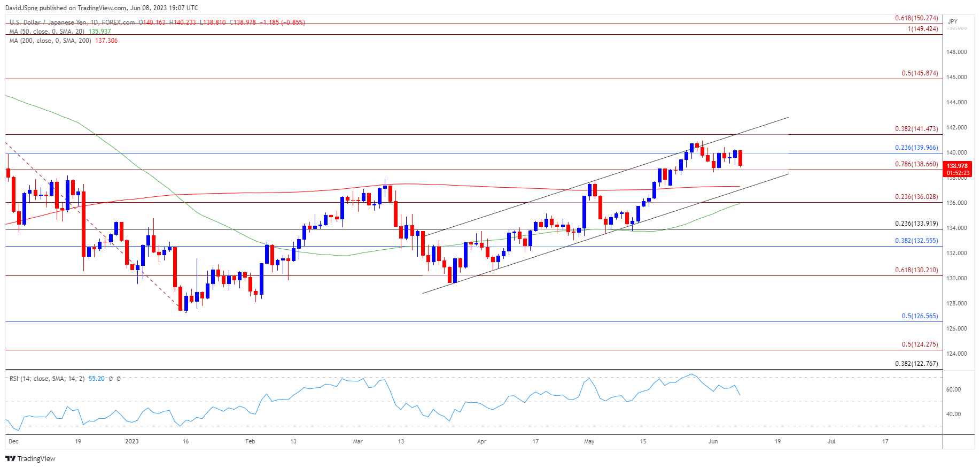Select the Apr label on time axis
Viewport: 980px width, 468px height.
(x=481, y=441)
